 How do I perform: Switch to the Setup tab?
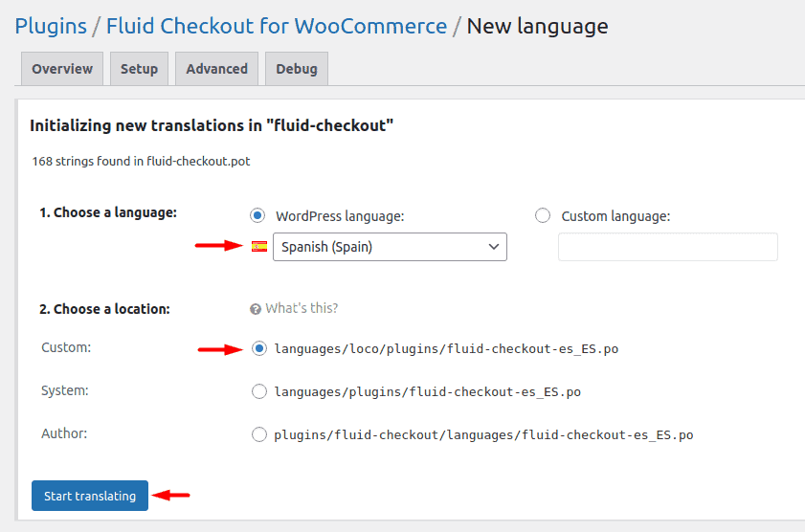(x=139, y=69)
